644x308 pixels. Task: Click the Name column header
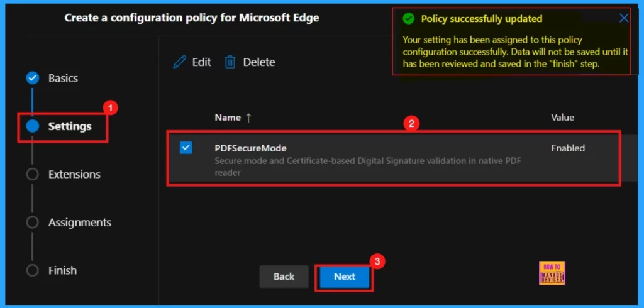point(228,118)
